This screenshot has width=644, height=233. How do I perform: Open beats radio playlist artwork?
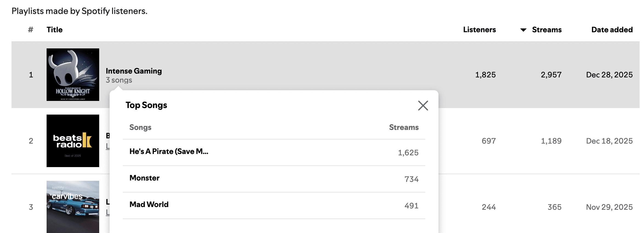coord(73,141)
